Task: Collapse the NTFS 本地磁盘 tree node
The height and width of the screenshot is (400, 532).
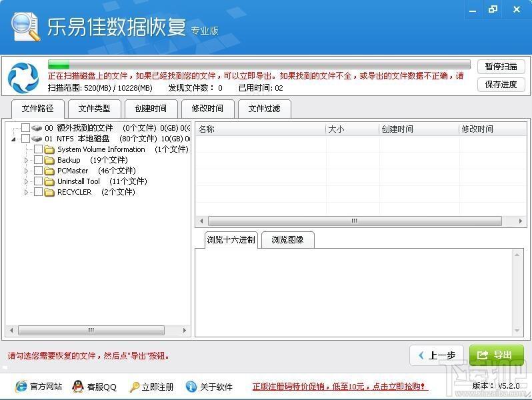Action: pos(14,139)
